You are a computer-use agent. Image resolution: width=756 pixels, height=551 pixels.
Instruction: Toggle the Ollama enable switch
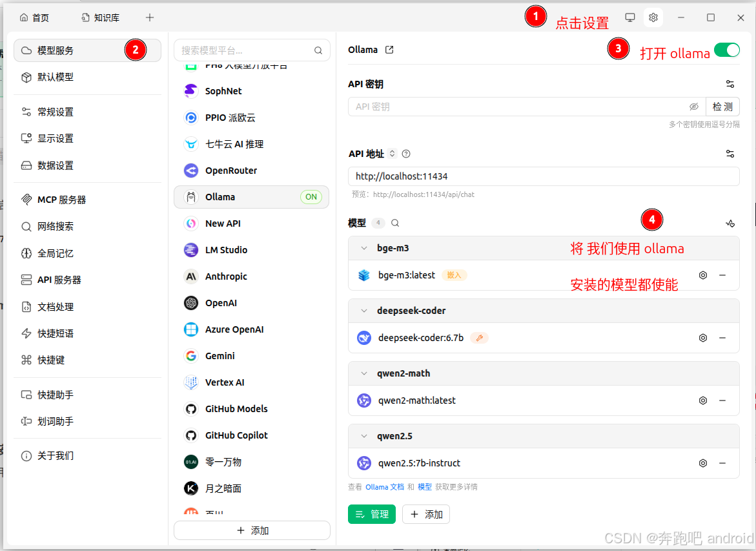tap(726, 50)
